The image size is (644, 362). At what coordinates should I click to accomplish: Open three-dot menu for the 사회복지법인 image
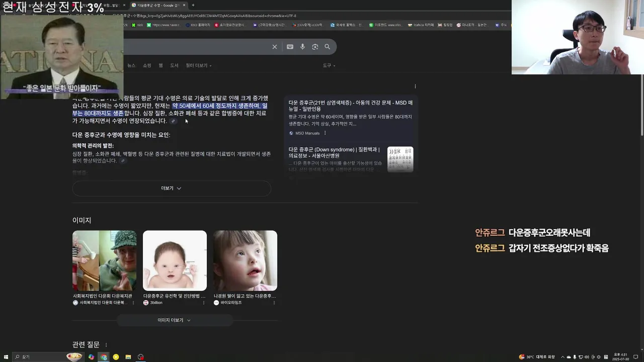pos(133,303)
